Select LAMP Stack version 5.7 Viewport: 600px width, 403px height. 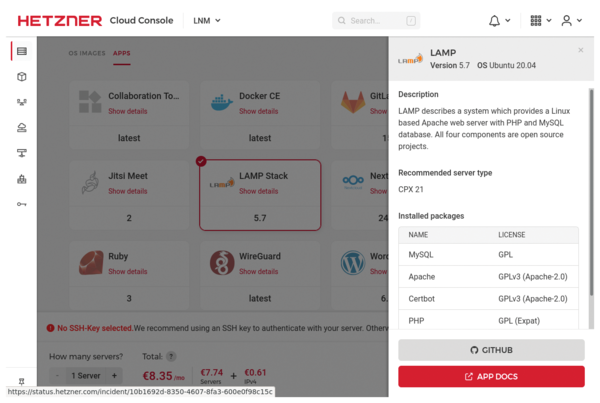pos(260,218)
